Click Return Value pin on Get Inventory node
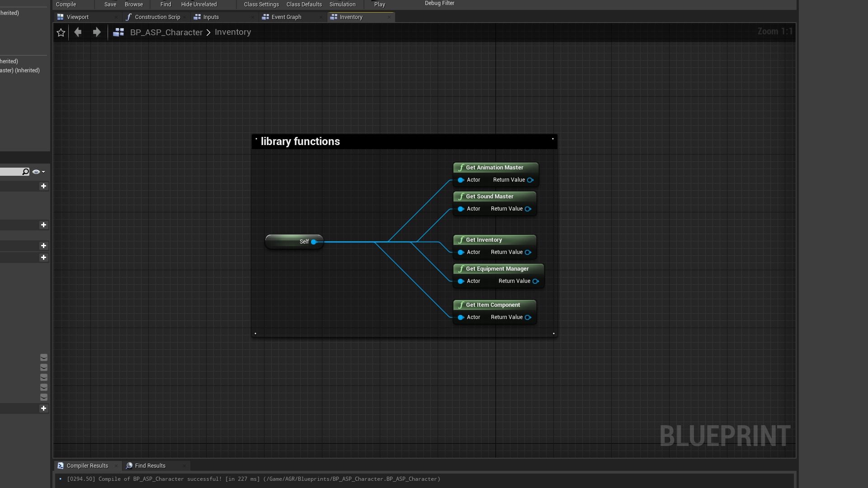This screenshot has height=488, width=868. pyautogui.click(x=528, y=252)
